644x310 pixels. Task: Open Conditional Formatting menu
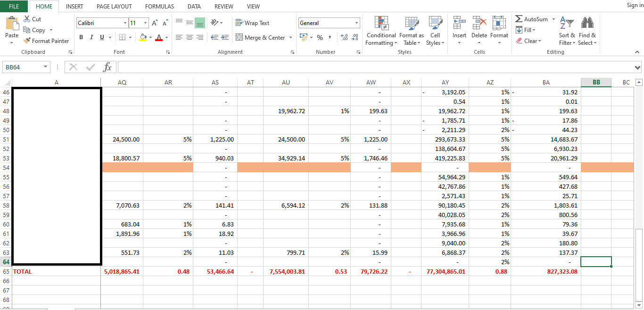pyautogui.click(x=381, y=31)
